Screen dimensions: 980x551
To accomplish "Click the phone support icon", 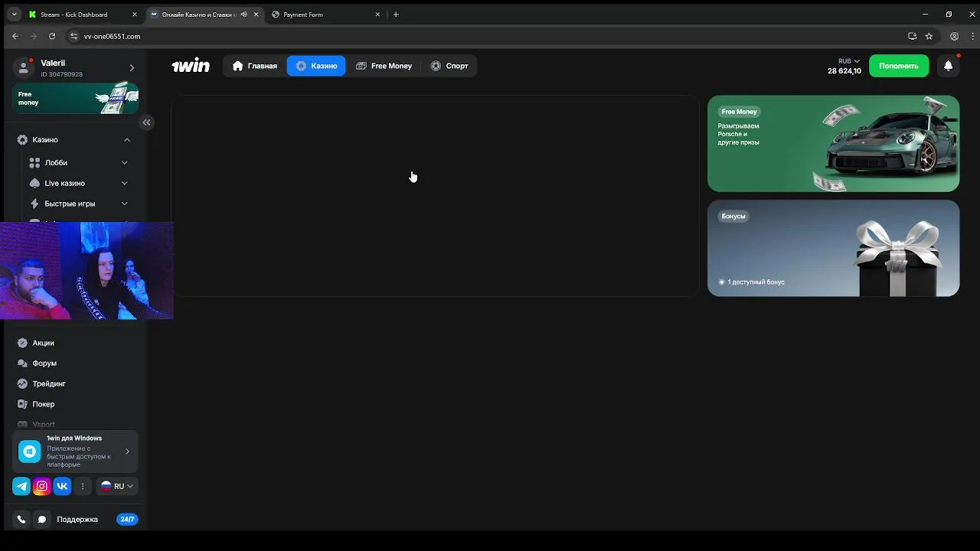I will 21,519.
